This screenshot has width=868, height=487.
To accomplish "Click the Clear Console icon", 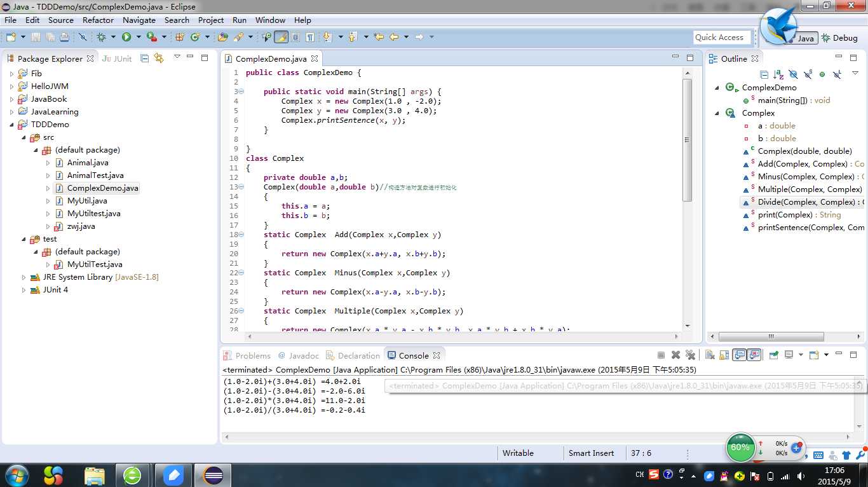I will click(x=710, y=355).
